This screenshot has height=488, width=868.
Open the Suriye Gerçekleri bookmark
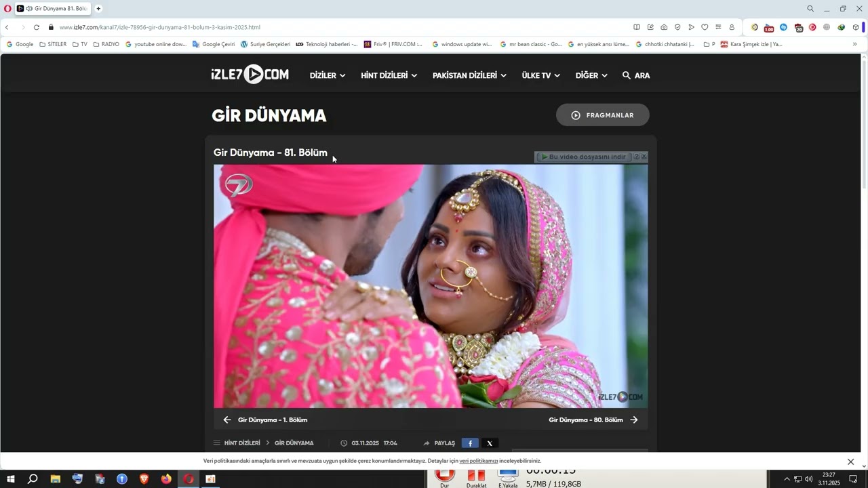pos(265,44)
